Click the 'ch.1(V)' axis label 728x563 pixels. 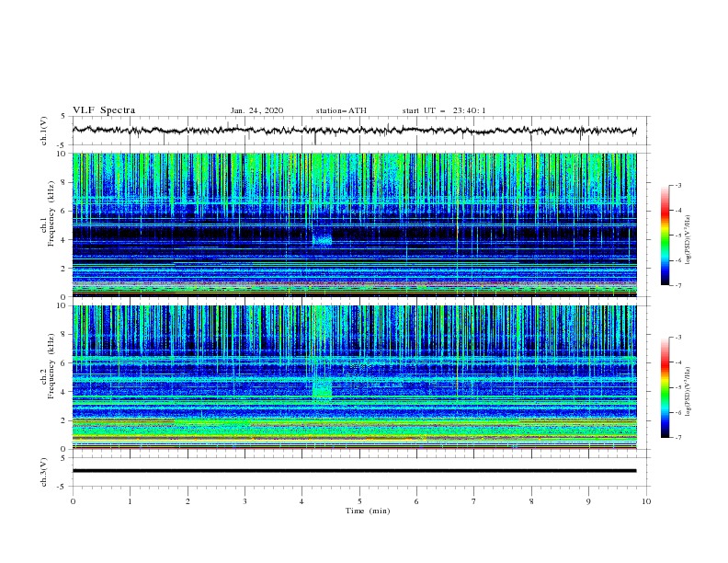pos(44,131)
